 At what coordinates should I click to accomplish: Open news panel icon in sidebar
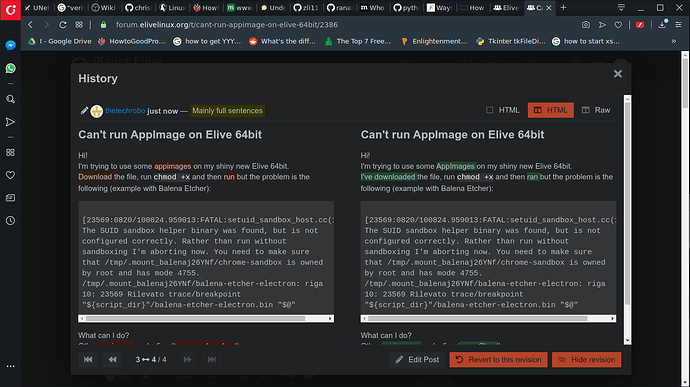11,198
